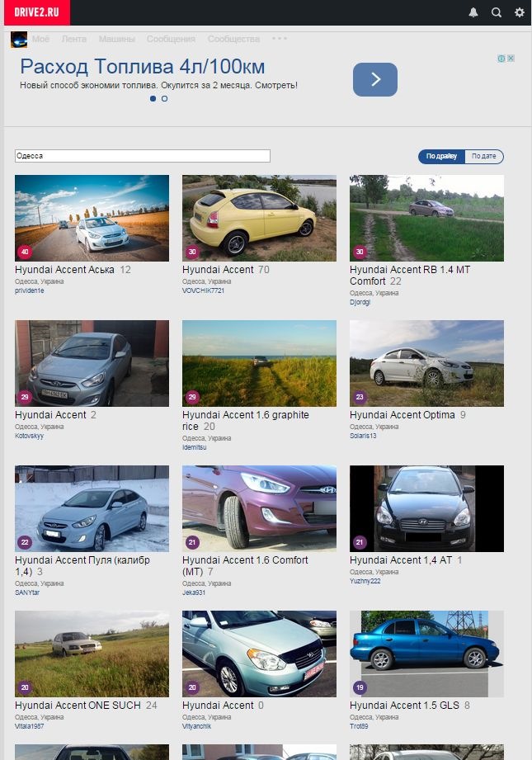Open the Hyundai Accent Optima title link

[x=403, y=415]
